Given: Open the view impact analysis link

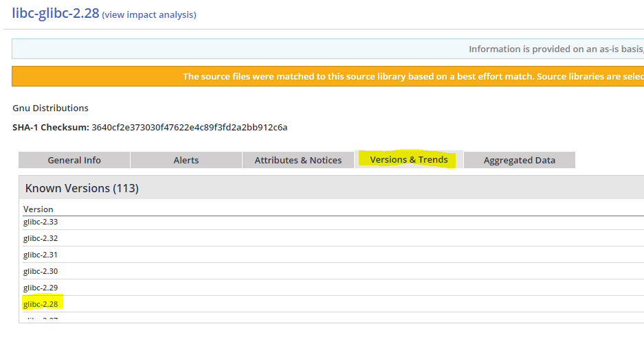Looking at the screenshot, I should coord(148,14).
